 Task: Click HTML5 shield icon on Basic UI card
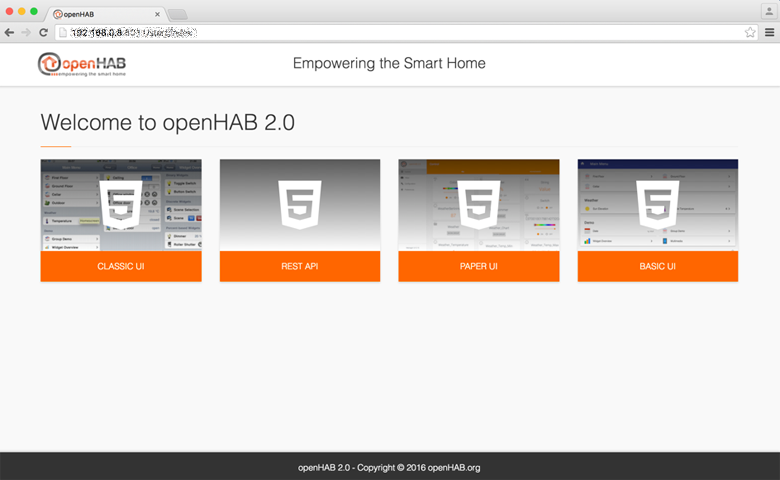[x=658, y=205]
